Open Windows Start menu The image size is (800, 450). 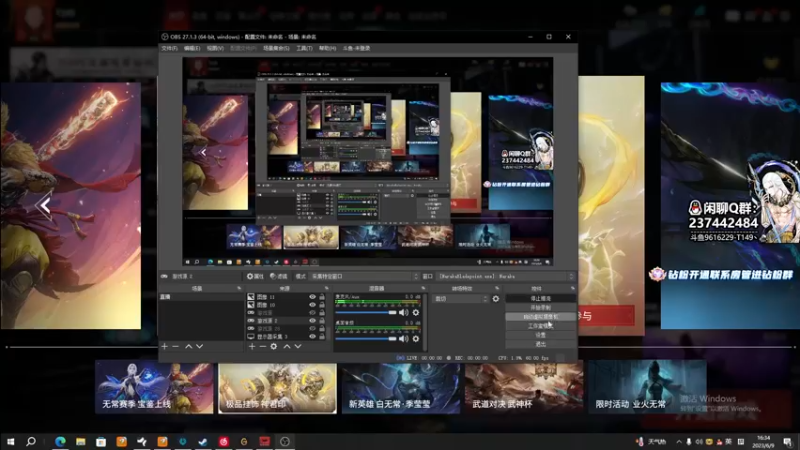[10, 441]
